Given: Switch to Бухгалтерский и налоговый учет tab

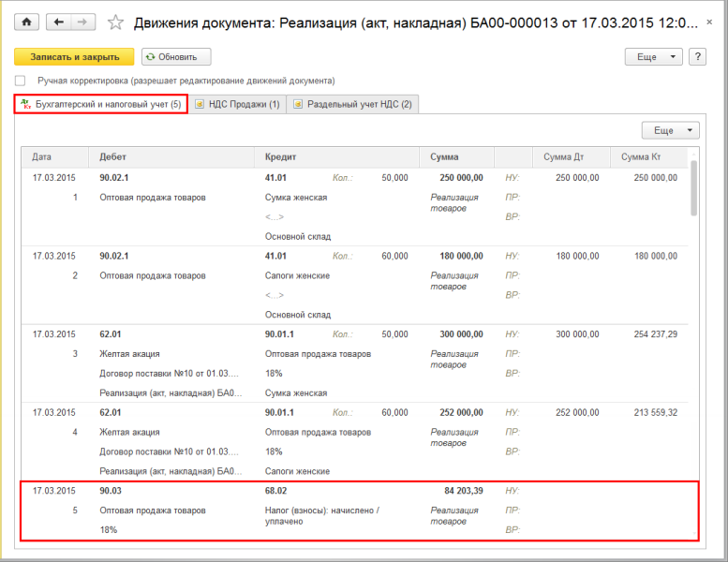Looking at the screenshot, I should (101, 104).
